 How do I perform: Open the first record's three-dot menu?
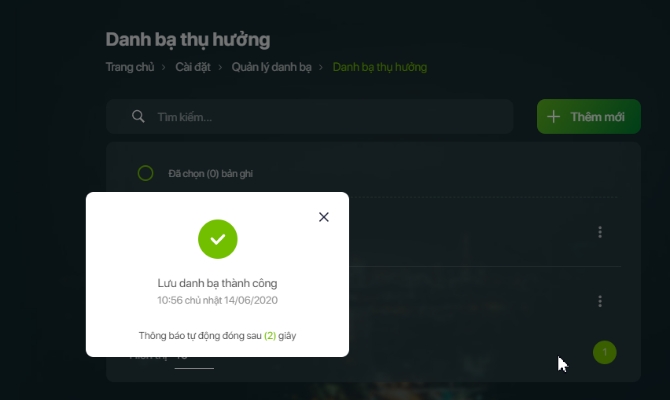click(600, 232)
